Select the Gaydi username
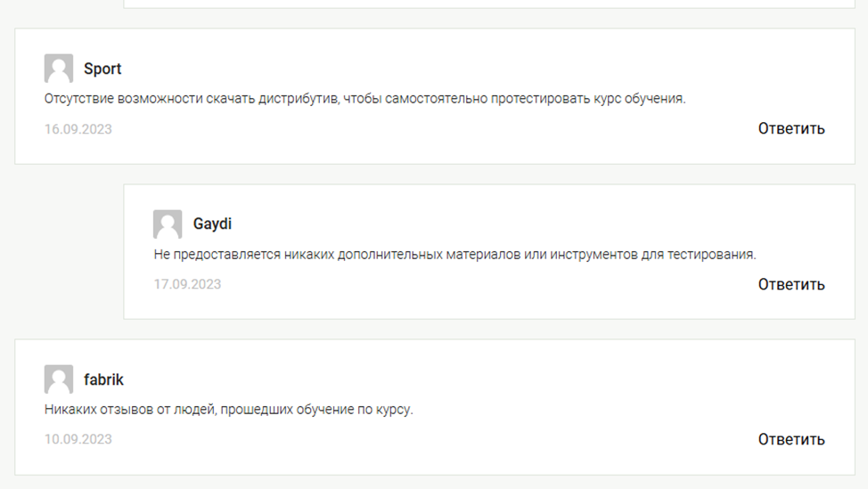868x489 pixels. point(212,224)
